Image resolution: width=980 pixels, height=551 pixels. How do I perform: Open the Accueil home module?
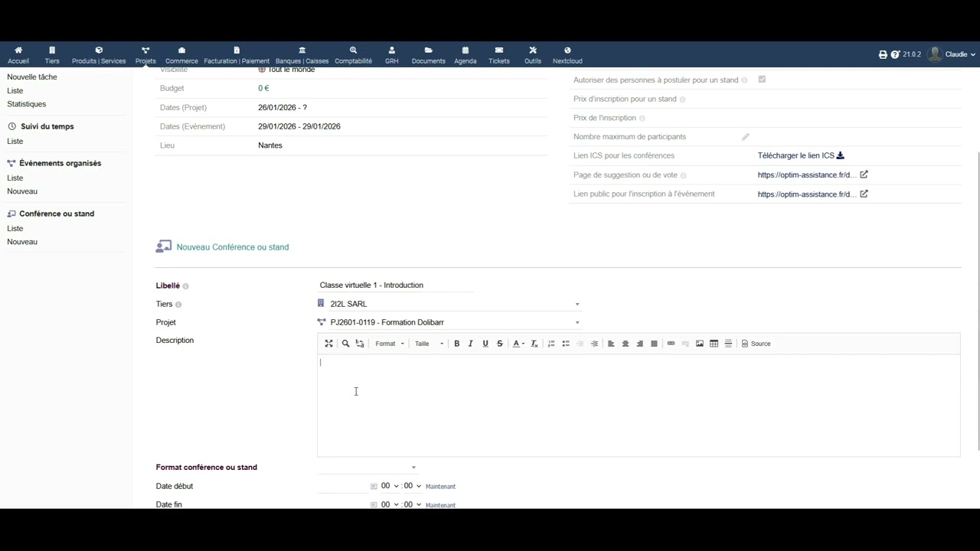point(18,55)
